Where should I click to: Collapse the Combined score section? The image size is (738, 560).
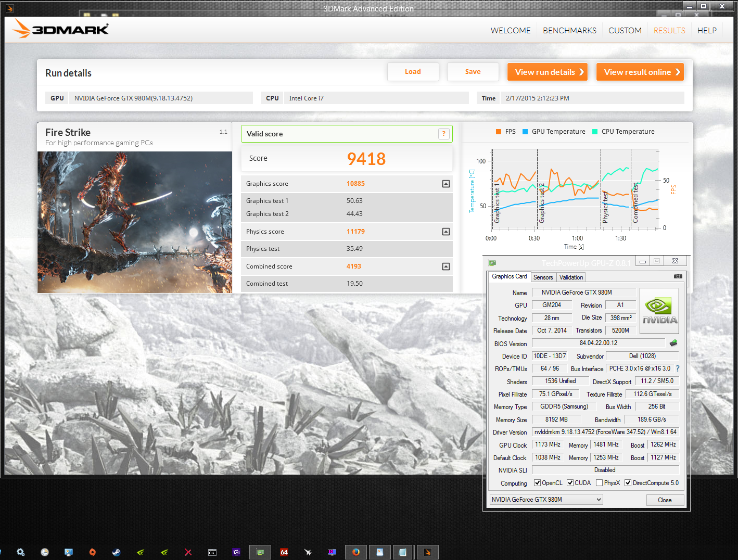[446, 266]
